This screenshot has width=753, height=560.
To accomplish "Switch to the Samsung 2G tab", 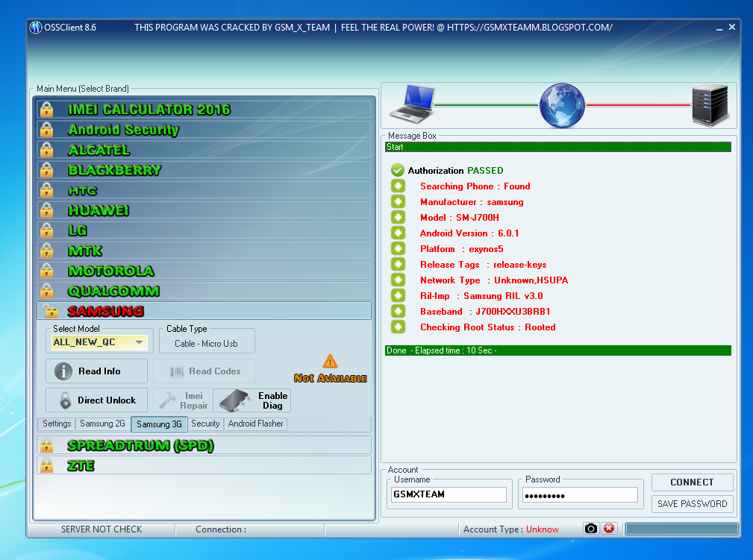I will (102, 424).
